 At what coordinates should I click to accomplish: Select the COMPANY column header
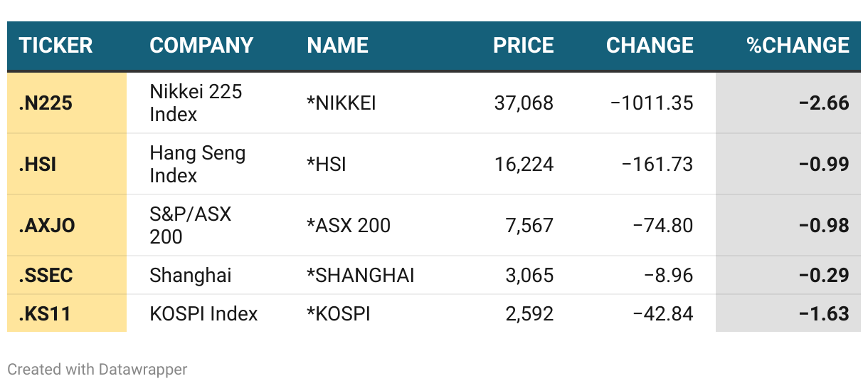201,46
